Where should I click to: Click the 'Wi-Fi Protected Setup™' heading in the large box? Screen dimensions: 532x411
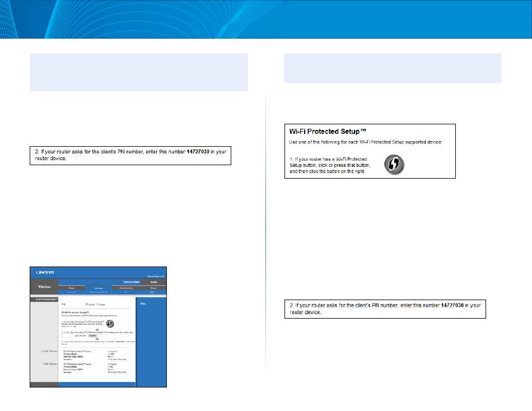328,132
